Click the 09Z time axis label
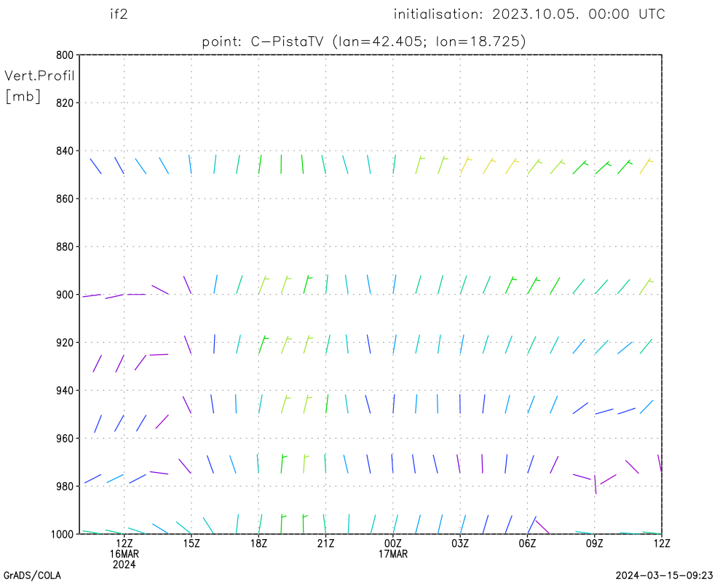 point(594,543)
